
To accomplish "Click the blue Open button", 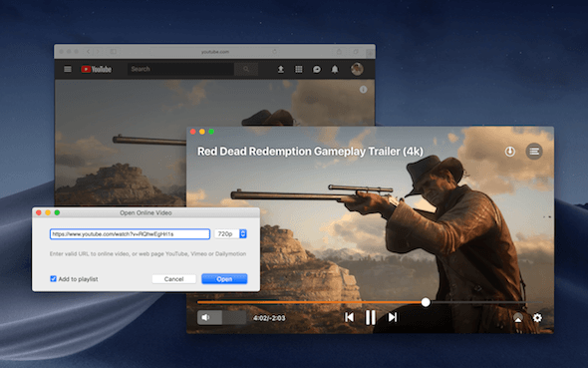I will (224, 279).
